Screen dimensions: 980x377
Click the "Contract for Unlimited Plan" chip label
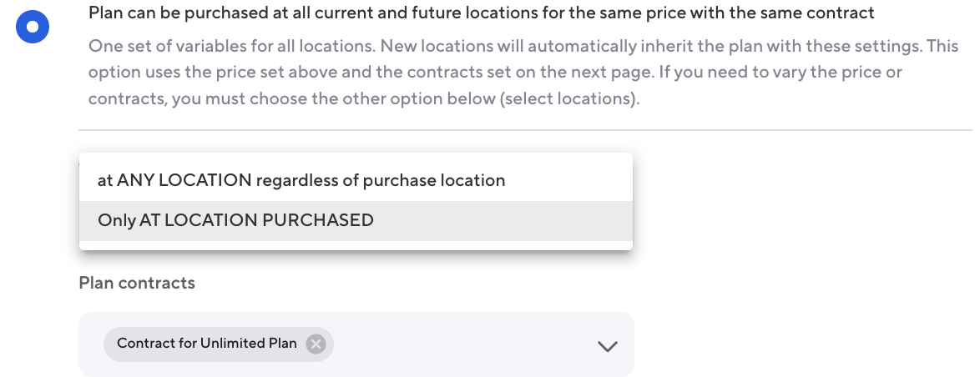click(206, 344)
